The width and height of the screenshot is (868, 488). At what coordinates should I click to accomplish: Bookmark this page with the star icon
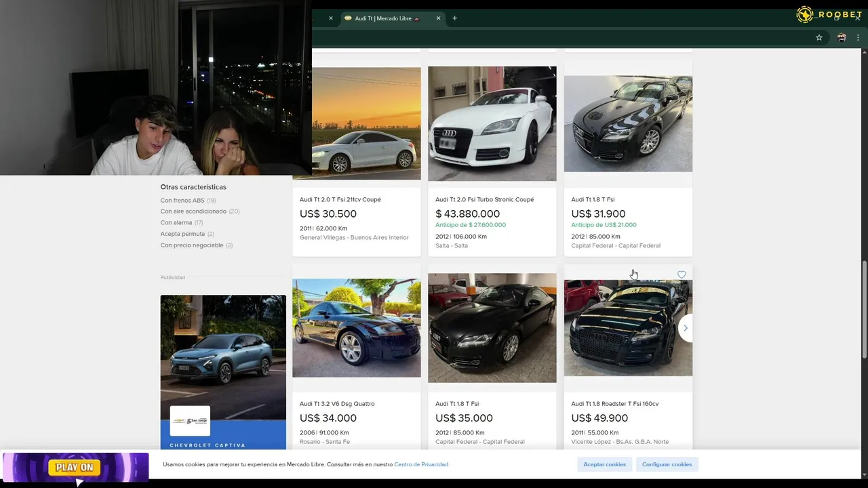(x=819, y=38)
